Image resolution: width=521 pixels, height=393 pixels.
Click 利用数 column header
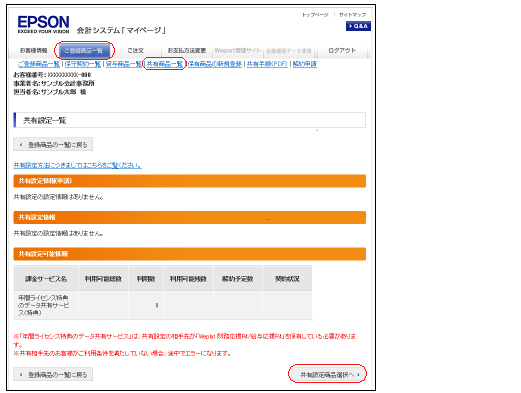(146, 279)
